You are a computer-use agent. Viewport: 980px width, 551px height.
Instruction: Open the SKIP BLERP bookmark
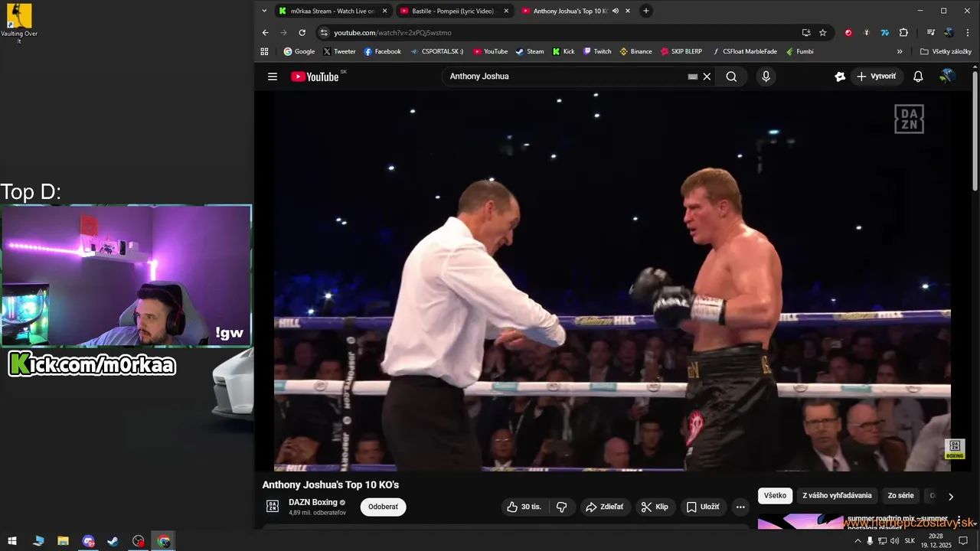(681, 51)
